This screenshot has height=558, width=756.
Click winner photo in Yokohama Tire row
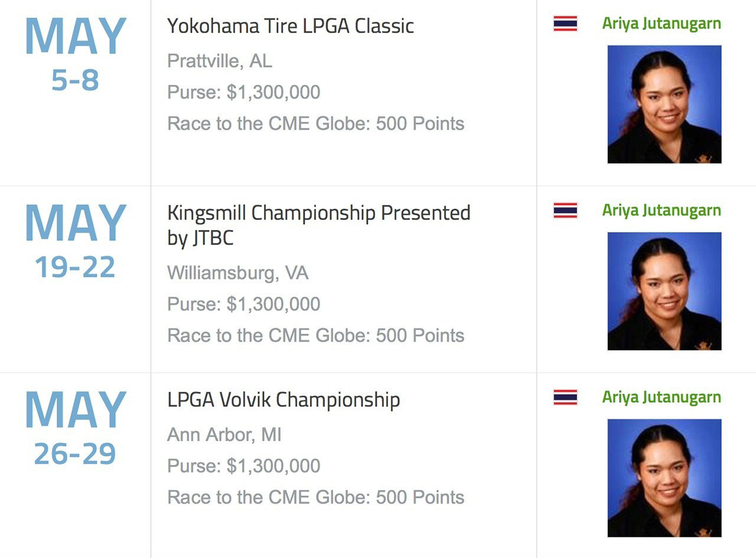click(664, 105)
